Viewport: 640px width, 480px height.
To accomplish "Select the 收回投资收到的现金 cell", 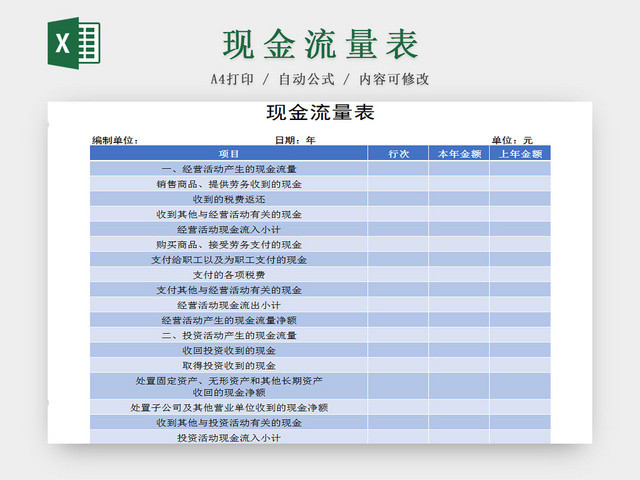I will point(229,350).
